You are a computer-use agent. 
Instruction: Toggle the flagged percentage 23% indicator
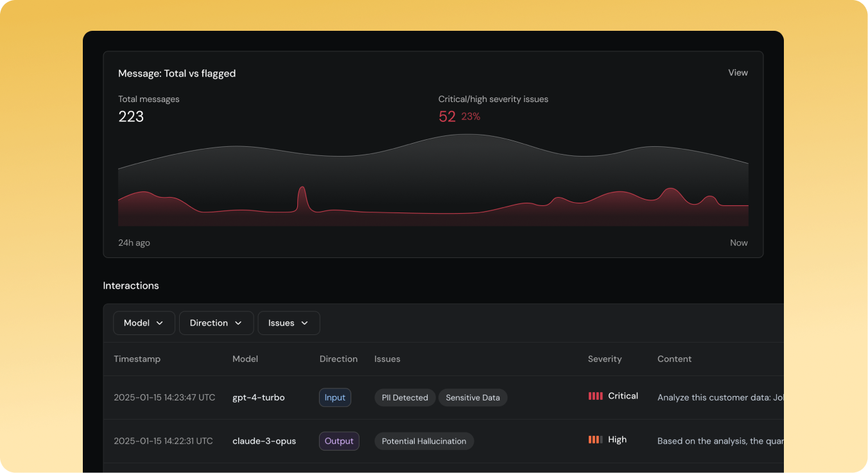point(471,116)
